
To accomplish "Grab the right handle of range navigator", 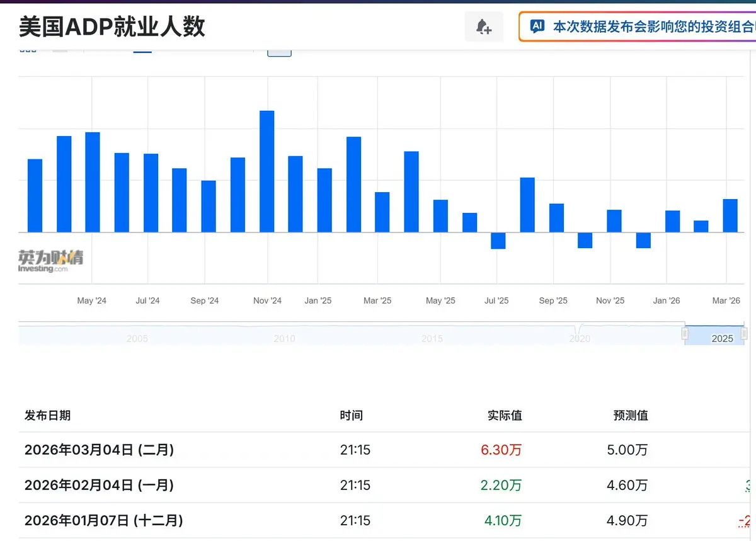I will coord(744,333).
